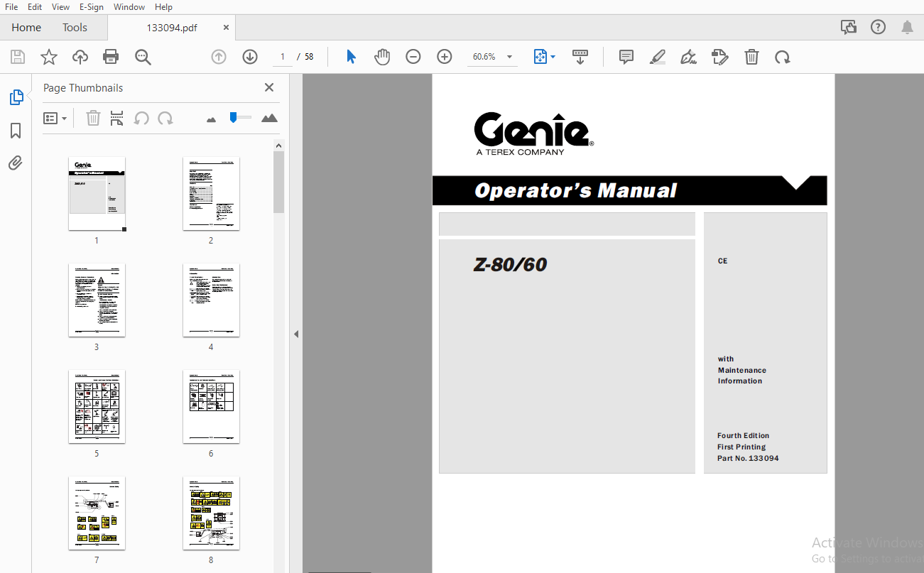Screen dimensions: 924x573
Task: Open the File menu
Action: click(x=11, y=6)
